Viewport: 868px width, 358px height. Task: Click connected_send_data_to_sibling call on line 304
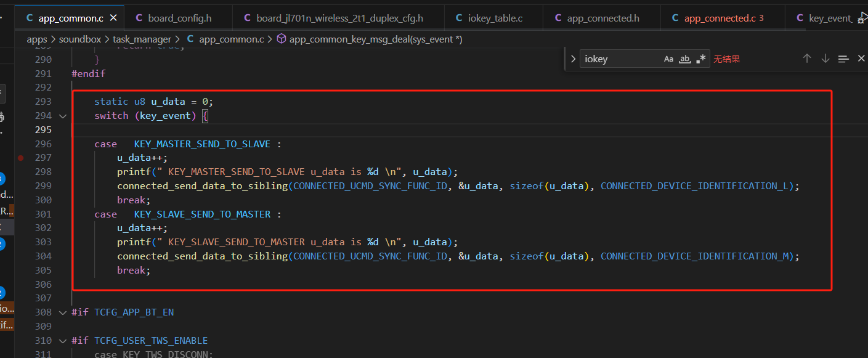tap(203, 256)
